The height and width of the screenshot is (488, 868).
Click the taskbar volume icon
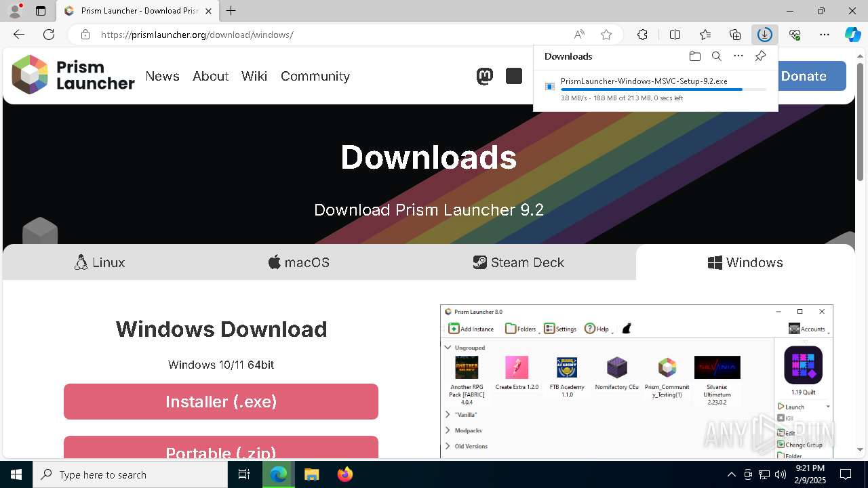[780, 474]
